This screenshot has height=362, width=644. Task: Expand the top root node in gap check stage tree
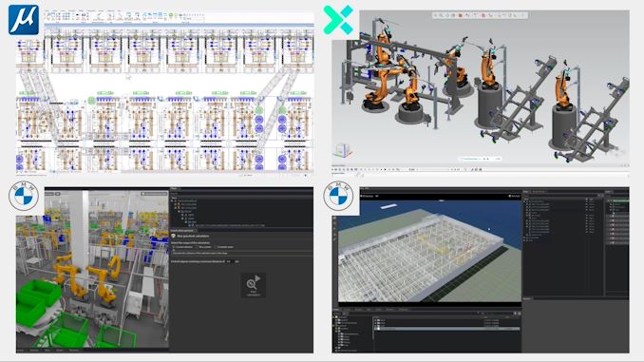(x=173, y=200)
